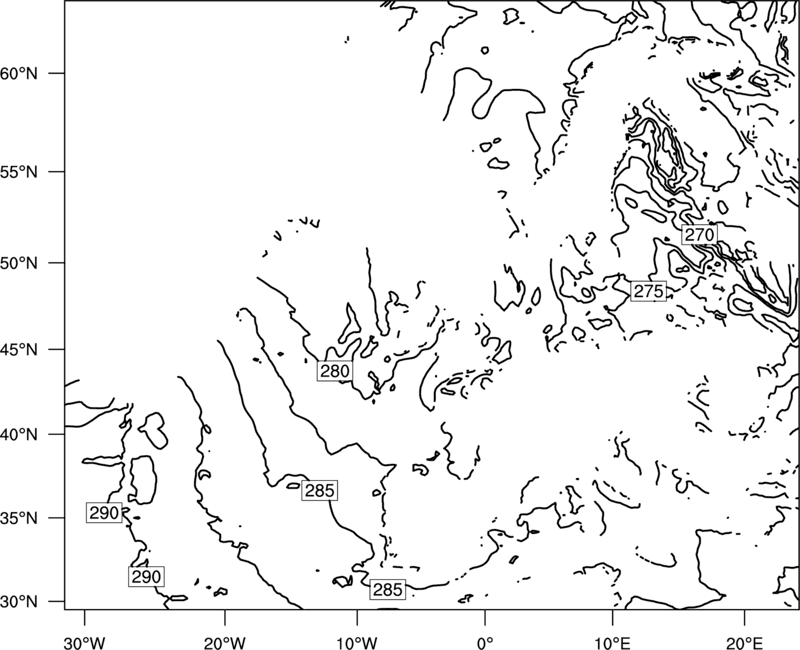Click the 270 contour label
Screen dimensions: 800x650
699,235
